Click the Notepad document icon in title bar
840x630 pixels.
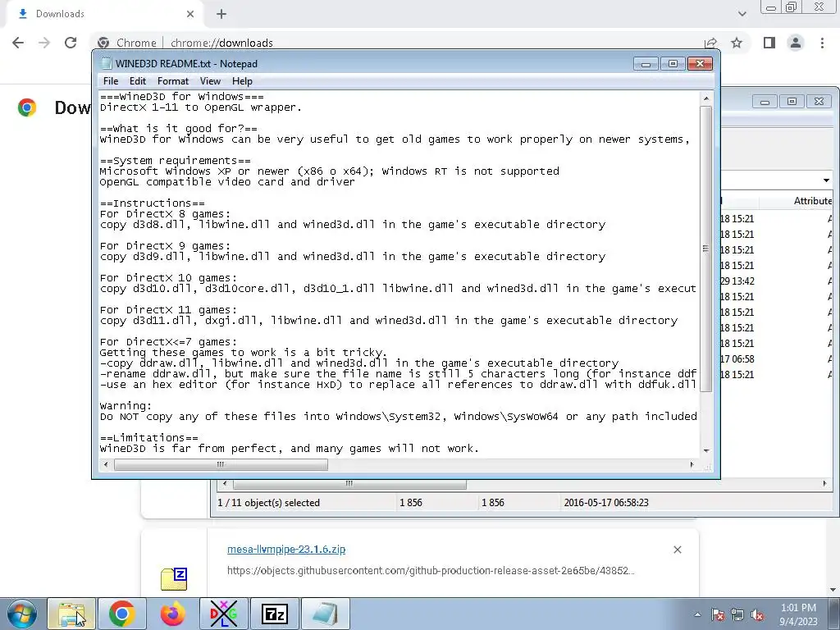pos(107,63)
